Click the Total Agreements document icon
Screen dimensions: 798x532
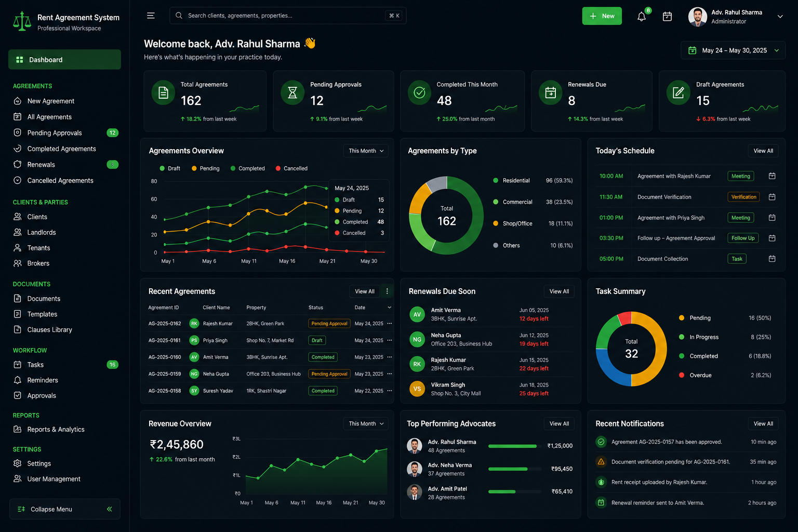click(163, 93)
